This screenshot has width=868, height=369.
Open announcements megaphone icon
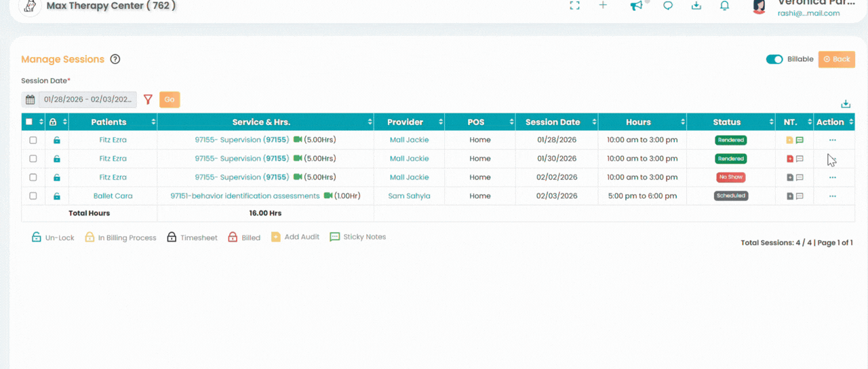coord(636,6)
